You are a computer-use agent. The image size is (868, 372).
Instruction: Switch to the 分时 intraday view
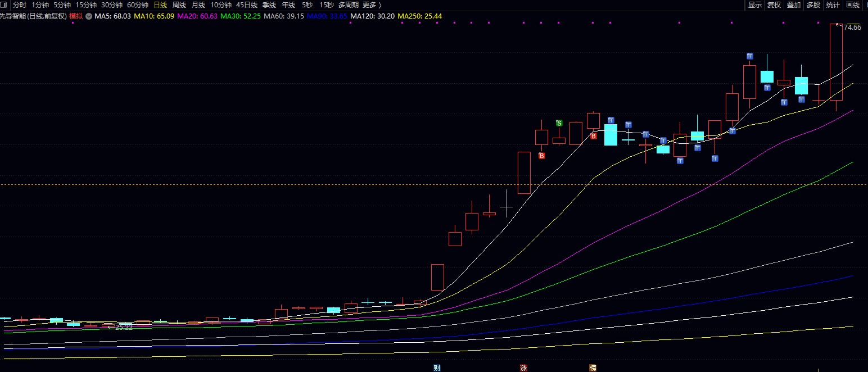point(20,5)
